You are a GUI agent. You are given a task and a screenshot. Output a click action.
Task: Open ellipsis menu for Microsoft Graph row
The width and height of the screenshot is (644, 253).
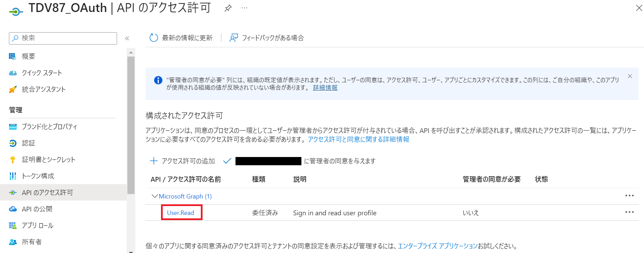(x=629, y=196)
